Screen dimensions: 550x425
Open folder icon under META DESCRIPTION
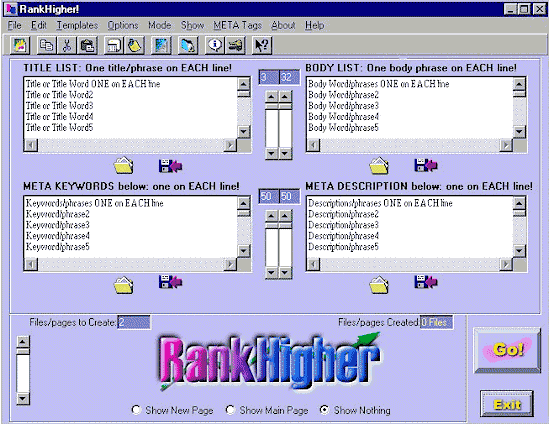point(379,285)
